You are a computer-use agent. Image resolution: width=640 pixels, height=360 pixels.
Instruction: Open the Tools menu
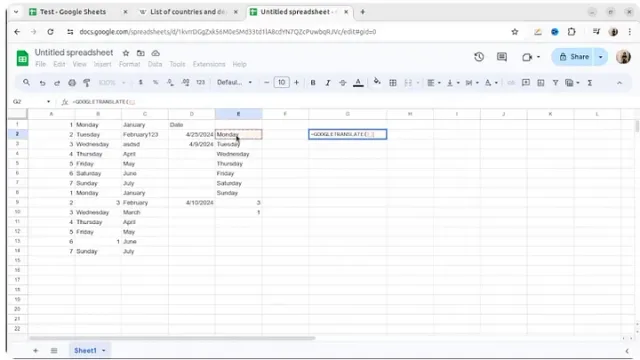coord(177,64)
